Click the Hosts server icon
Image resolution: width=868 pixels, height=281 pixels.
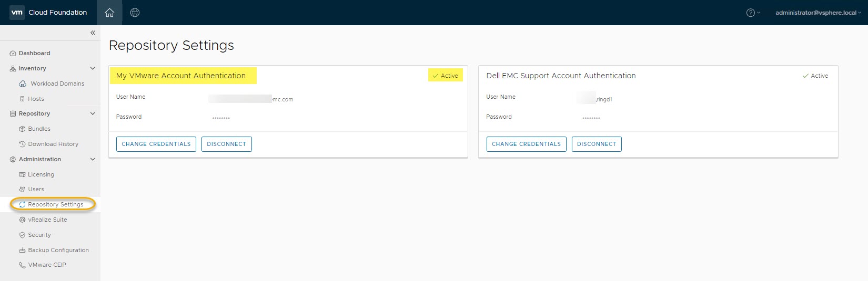coord(22,99)
